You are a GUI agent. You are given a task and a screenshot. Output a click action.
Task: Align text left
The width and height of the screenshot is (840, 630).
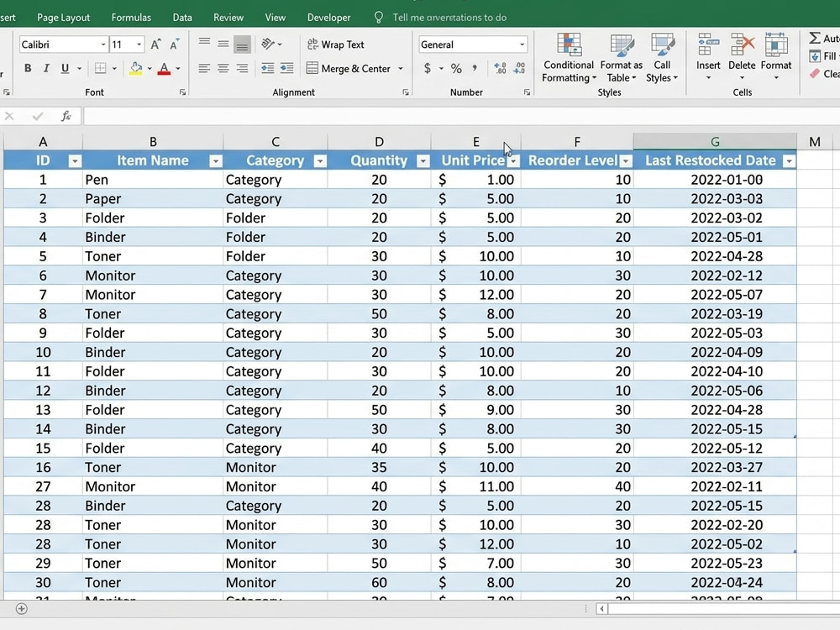(204, 68)
